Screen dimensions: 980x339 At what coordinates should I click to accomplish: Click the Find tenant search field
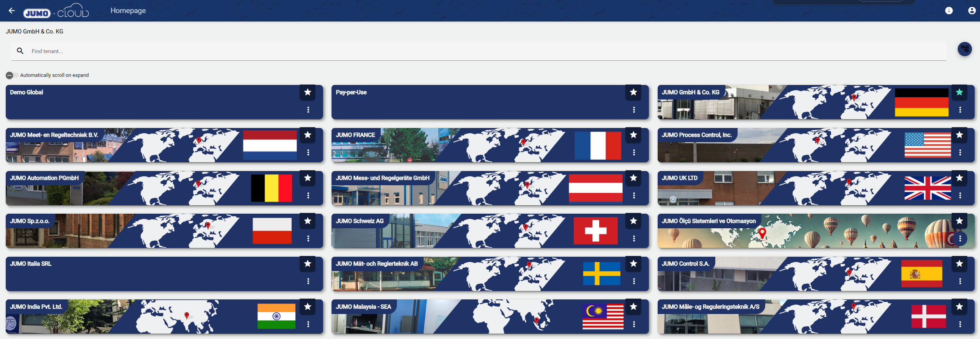pyautogui.click(x=461, y=51)
